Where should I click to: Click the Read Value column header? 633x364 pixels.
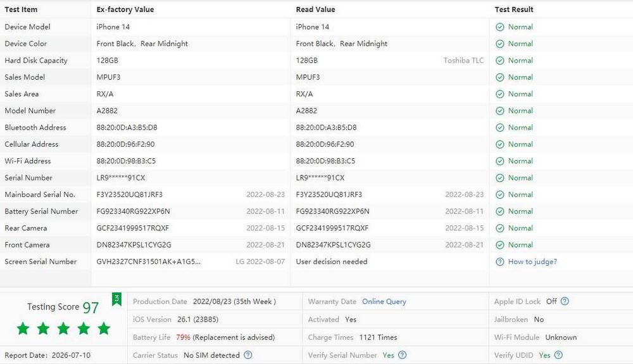pos(315,9)
